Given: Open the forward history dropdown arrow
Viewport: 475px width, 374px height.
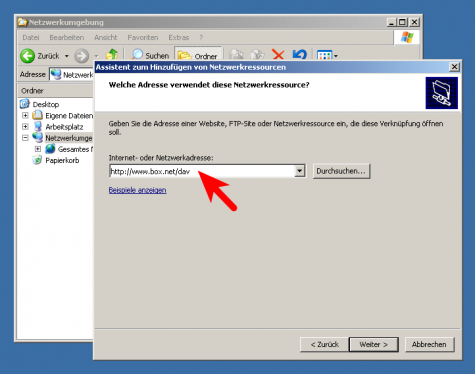Looking at the screenshot, I should pos(96,56).
